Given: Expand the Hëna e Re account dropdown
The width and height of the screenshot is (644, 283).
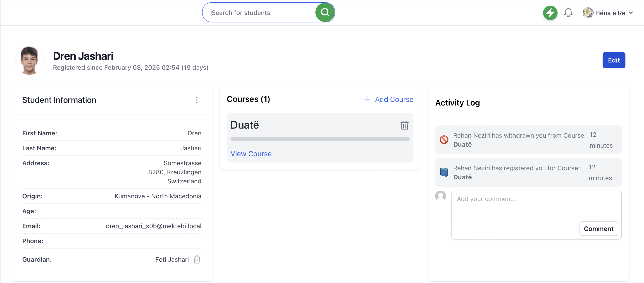Looking at the screenshot, I should tap(631, 13).
